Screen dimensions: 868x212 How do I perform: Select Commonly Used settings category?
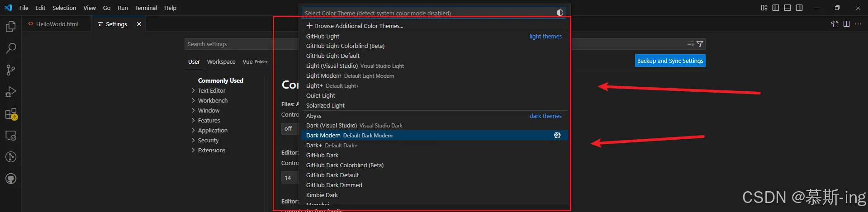pyautogui.click(x=221, y=80)
